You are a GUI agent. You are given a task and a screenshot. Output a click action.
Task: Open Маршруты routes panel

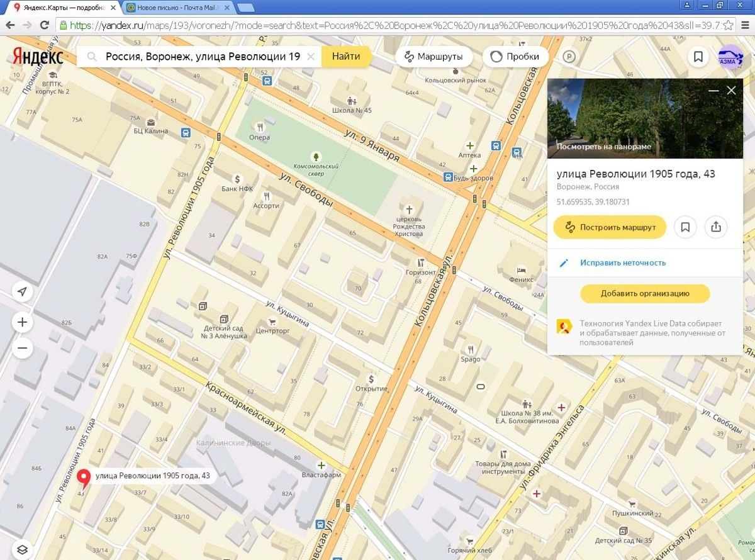pos(433,57)
